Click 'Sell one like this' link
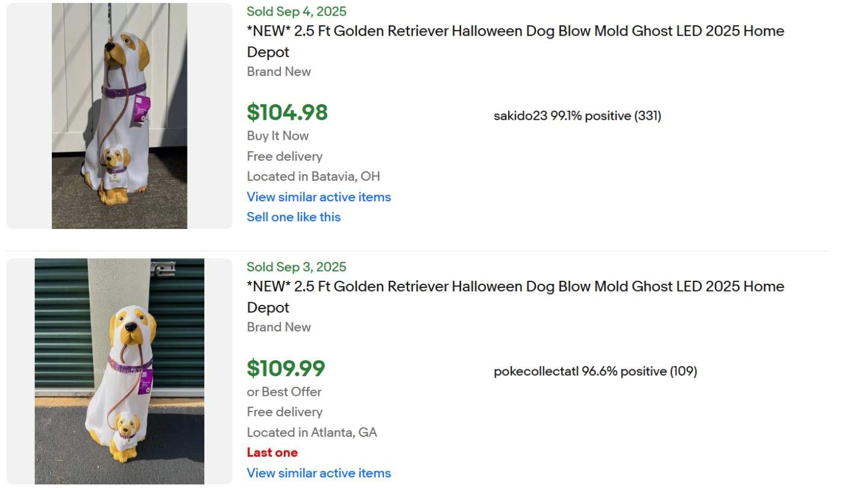Screen dimensions: 868x488 point(294,217)
